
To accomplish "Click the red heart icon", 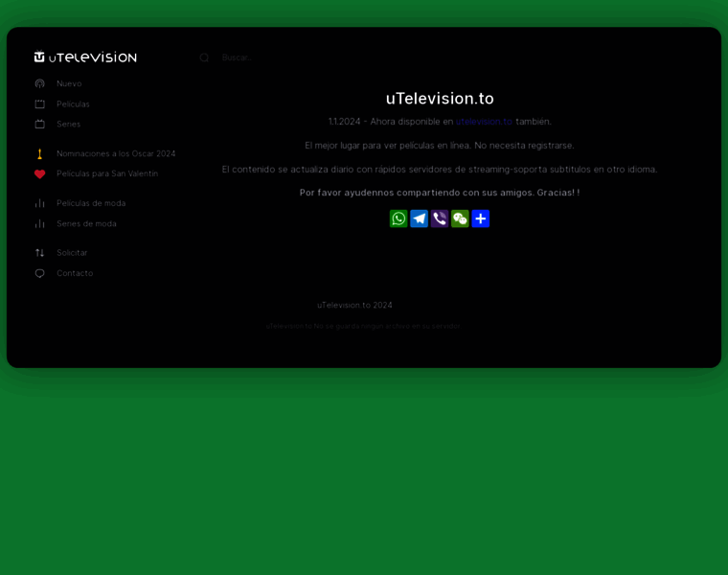I will (40, 173).
